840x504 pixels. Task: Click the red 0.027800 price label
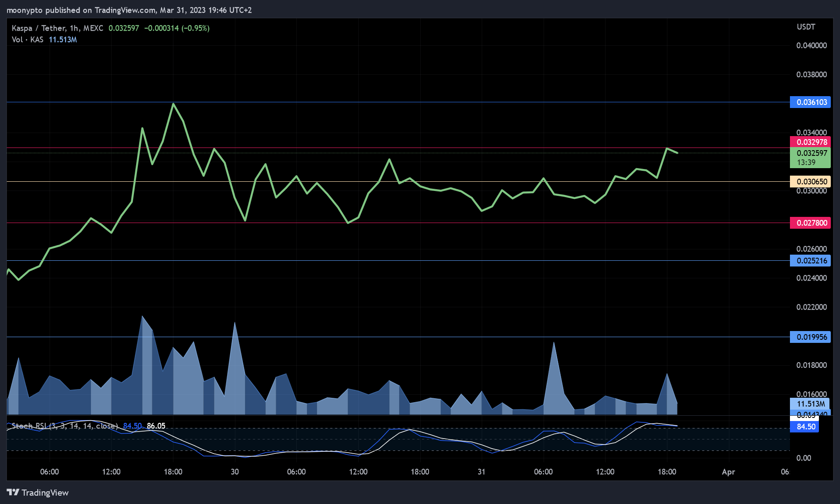click(x=810, y=223)
